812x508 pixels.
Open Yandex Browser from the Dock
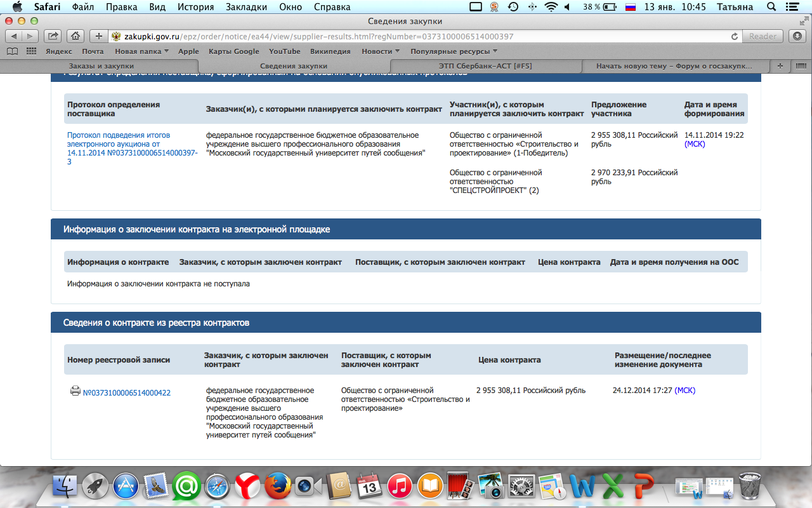coord(247,487)
